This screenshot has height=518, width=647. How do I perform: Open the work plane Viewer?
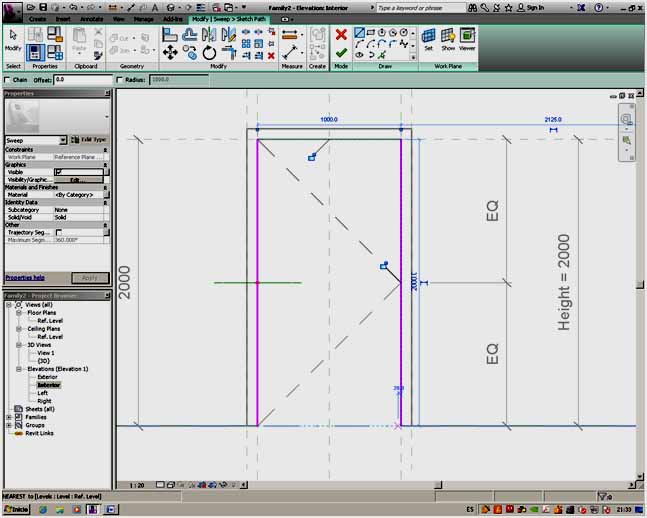tap(467, 38)
